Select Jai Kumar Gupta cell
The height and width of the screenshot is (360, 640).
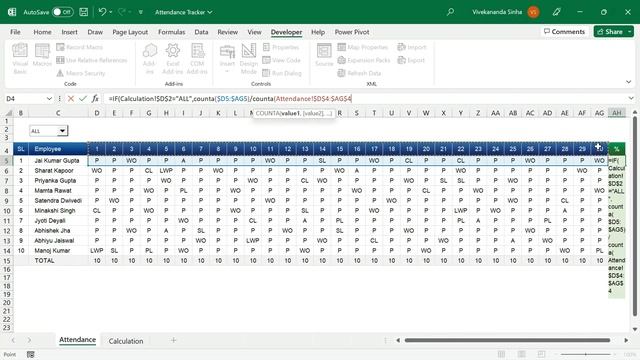point(58,160)
